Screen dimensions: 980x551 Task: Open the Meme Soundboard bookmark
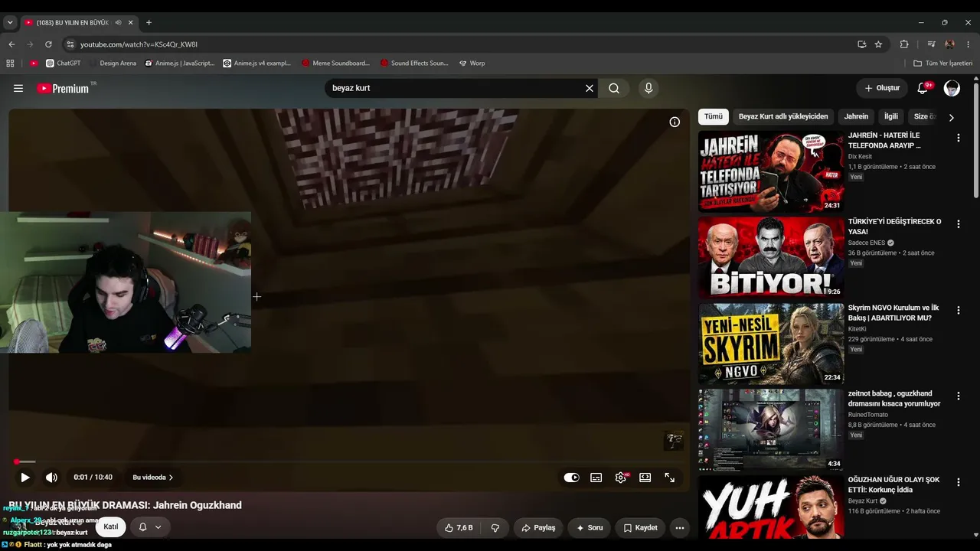coord(335,64)
